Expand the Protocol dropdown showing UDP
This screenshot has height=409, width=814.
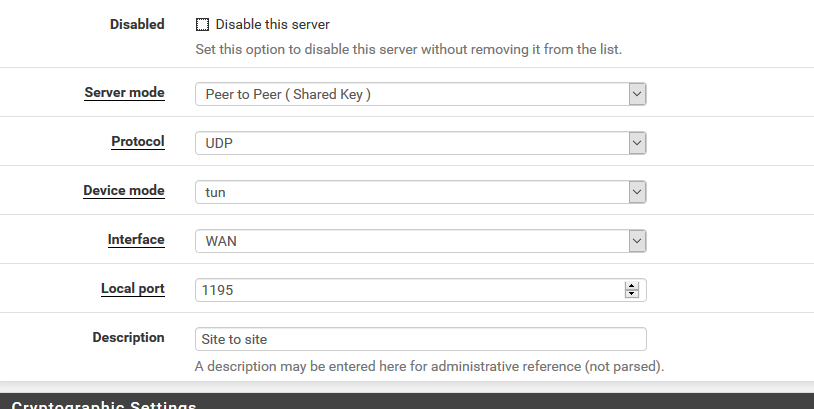pos(420,143)
